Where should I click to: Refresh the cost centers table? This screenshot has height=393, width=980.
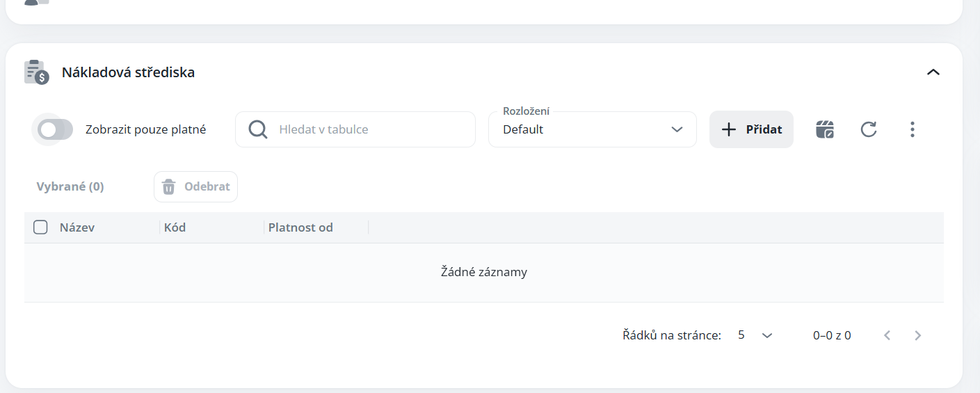(869, 129)
